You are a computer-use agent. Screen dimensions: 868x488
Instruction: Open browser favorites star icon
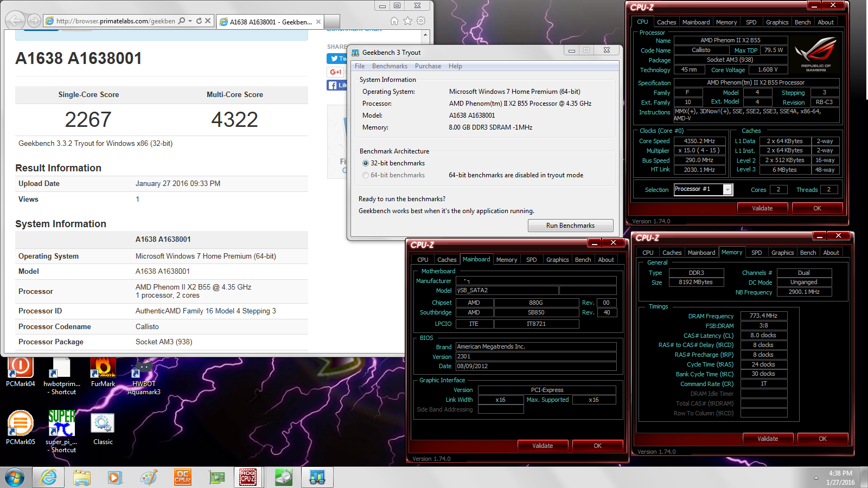click(x=407, y=21)
